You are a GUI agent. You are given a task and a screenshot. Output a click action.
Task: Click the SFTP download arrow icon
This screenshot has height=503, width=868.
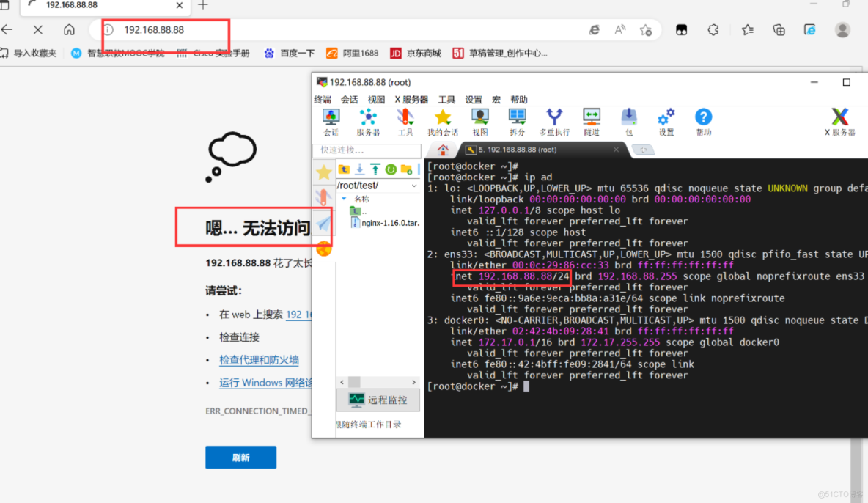(x=360, y=169)
